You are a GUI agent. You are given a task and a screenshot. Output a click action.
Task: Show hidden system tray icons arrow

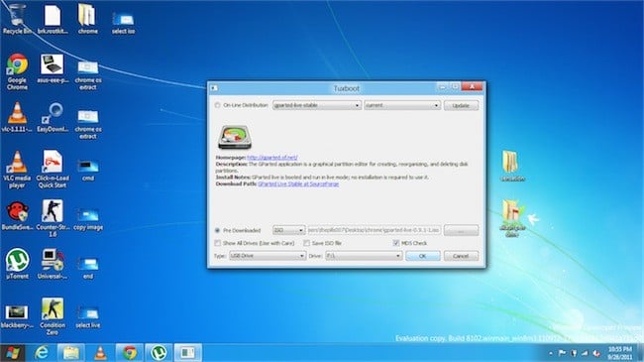(x=550, y=353)
